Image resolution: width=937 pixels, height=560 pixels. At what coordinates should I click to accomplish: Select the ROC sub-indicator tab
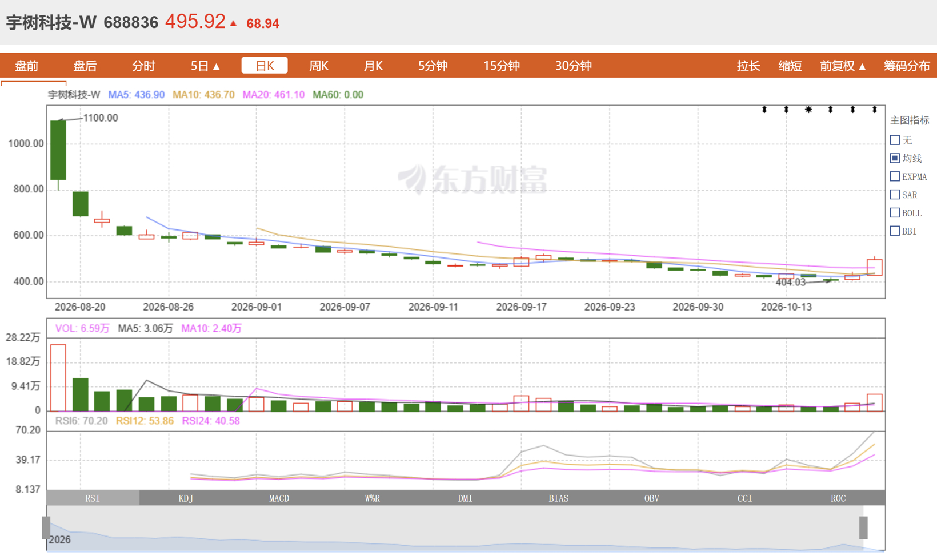838,498
